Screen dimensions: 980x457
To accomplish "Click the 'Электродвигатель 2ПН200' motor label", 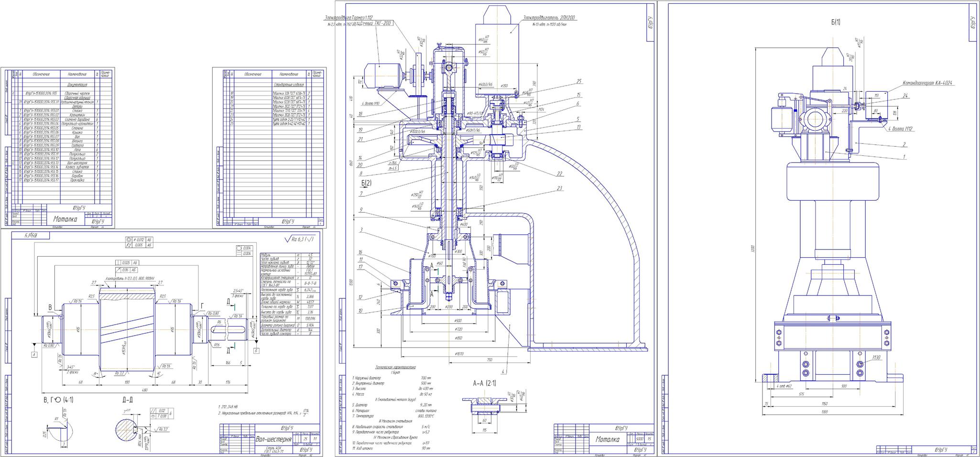I will pyautogui.click(x=548, y=18).
